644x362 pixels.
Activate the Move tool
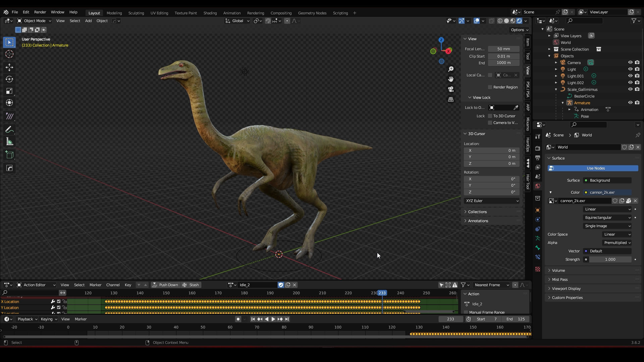[x=9, y=67]
